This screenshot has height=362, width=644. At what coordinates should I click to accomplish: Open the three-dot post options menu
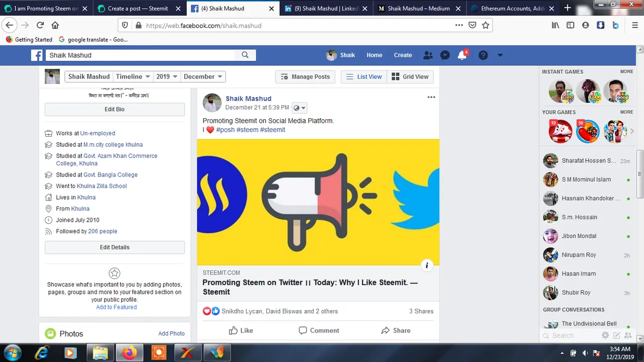pyautogui.click(x=431, y=97)
